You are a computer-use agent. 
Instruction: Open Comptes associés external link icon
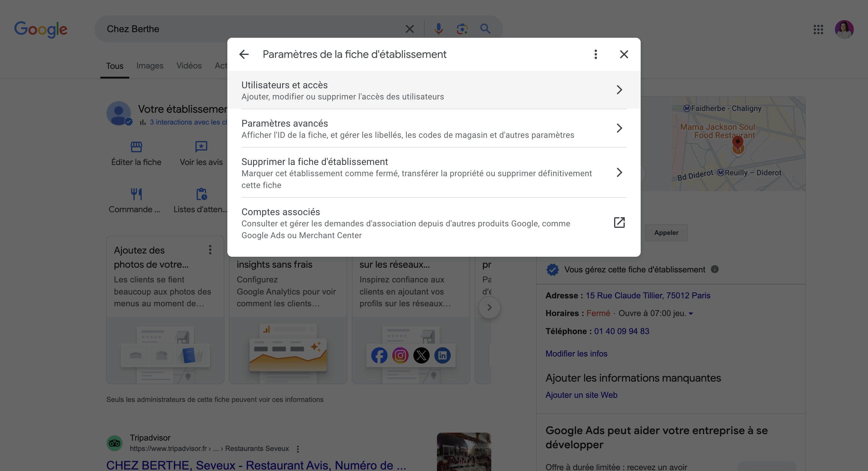pos(619,223)
